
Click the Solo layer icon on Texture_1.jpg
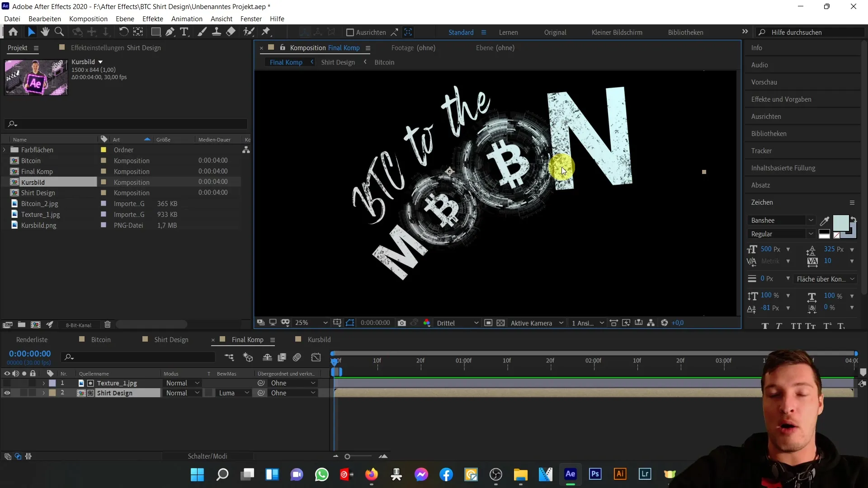24,383
